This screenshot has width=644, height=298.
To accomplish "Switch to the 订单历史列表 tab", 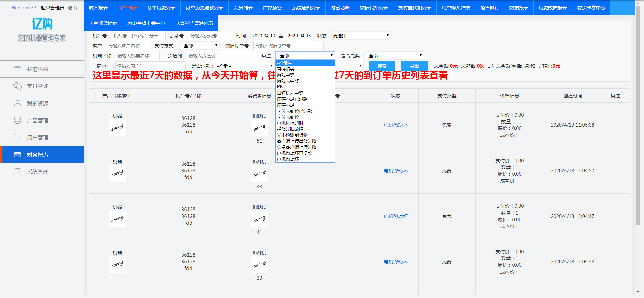I will click(x=161, y=8).
